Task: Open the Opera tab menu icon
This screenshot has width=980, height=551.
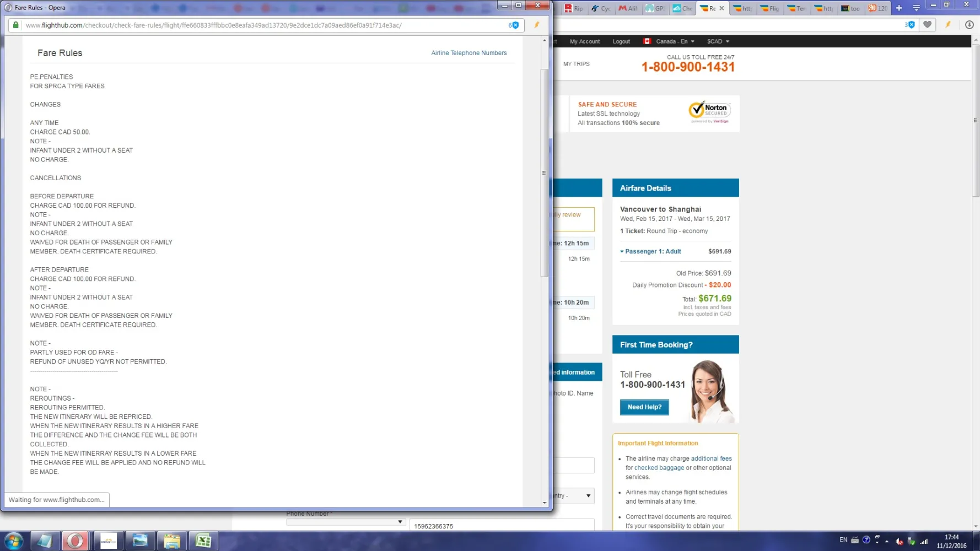Action: (x=916, y=8)
